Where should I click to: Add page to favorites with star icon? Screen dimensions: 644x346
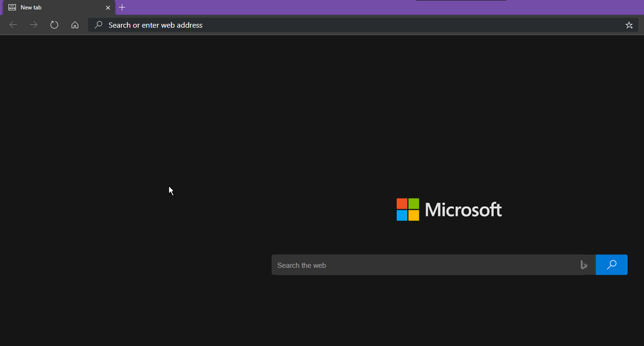629,25
